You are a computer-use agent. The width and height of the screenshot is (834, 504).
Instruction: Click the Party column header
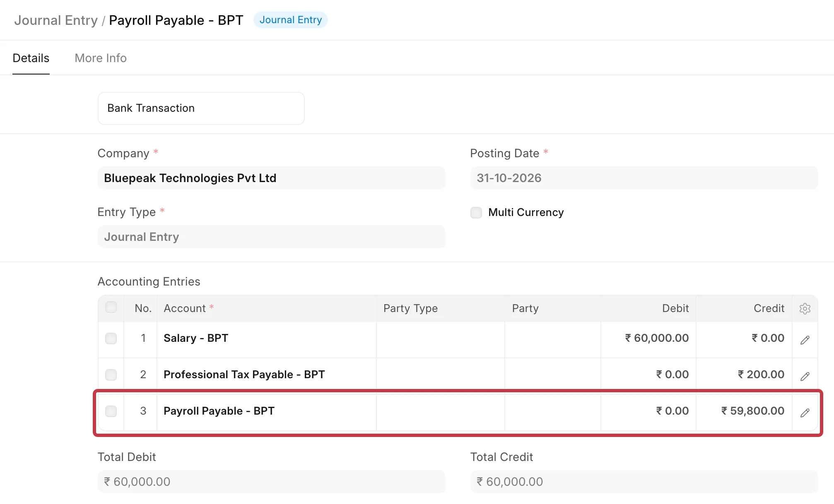point(553,308)
